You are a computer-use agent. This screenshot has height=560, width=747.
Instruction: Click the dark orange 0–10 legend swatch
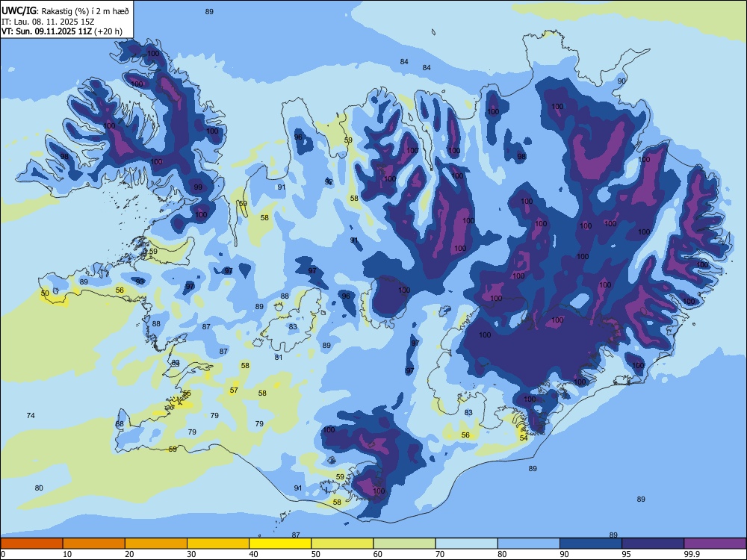click(31, 544)
